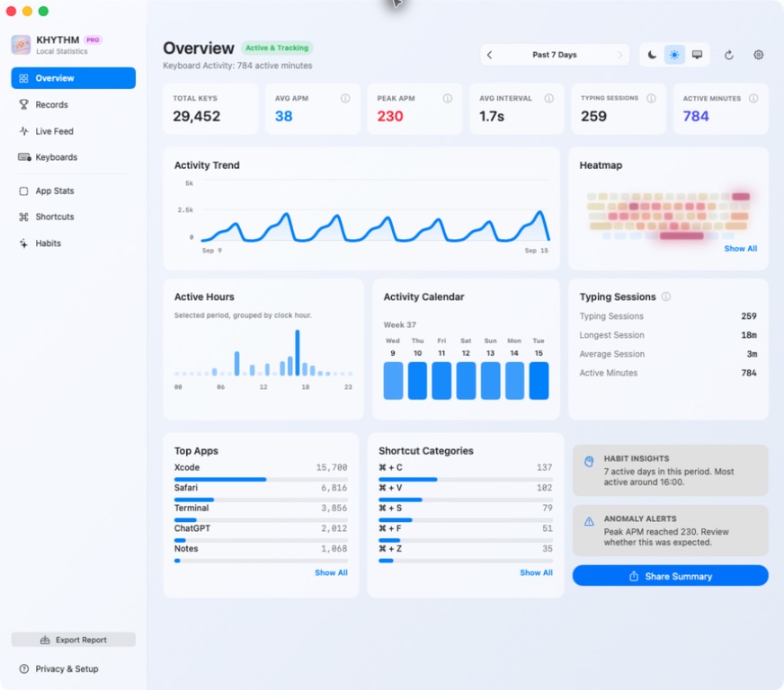Viewport: 784px width, 690px height.
Task: Go to previous period chevron
Action: coord(489,55)
